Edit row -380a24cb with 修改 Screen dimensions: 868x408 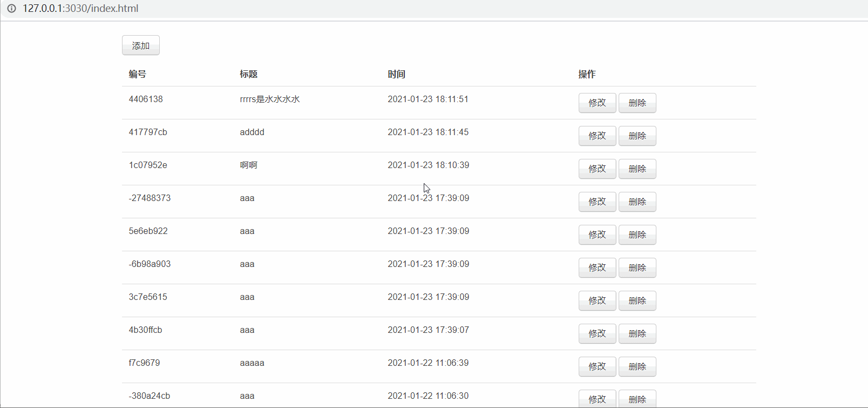[597, 399]
